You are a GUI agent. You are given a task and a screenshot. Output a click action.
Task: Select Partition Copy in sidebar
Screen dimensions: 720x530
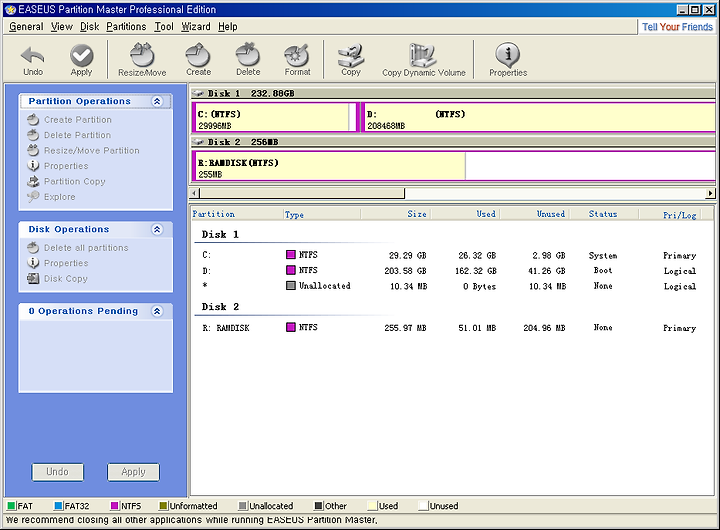[66, 181]
